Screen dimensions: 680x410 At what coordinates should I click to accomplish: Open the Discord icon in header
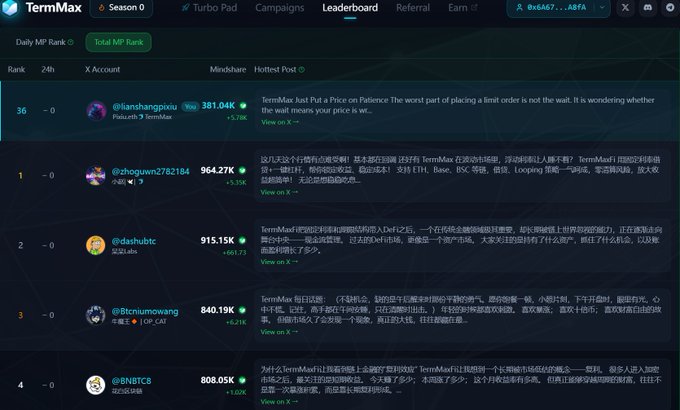[648, 7]
